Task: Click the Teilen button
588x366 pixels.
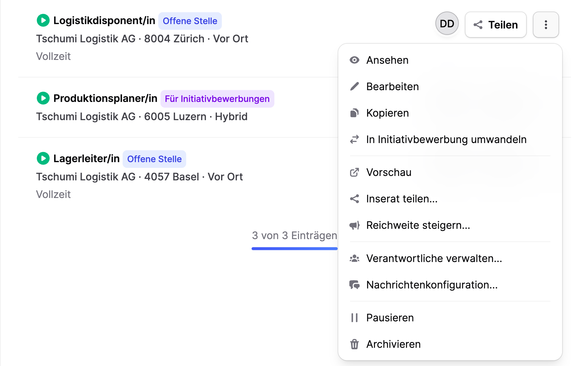Action: pyautogui.click(x=495, y=25)
